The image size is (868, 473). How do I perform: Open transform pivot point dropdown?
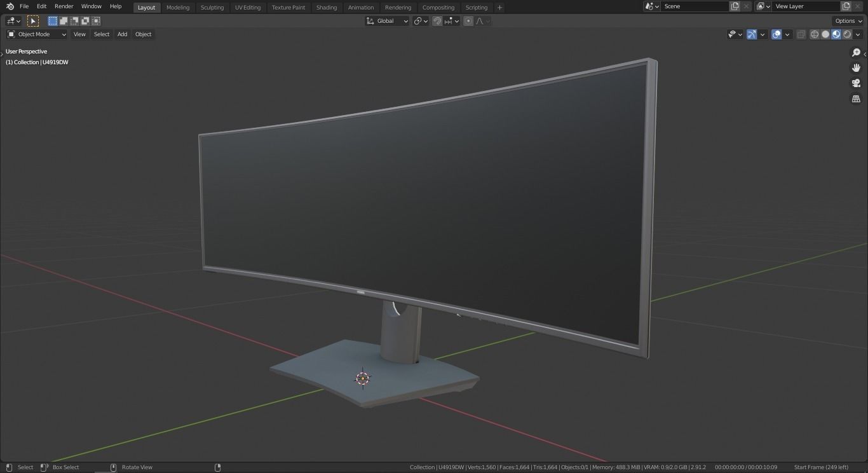(x=421, y=21)
